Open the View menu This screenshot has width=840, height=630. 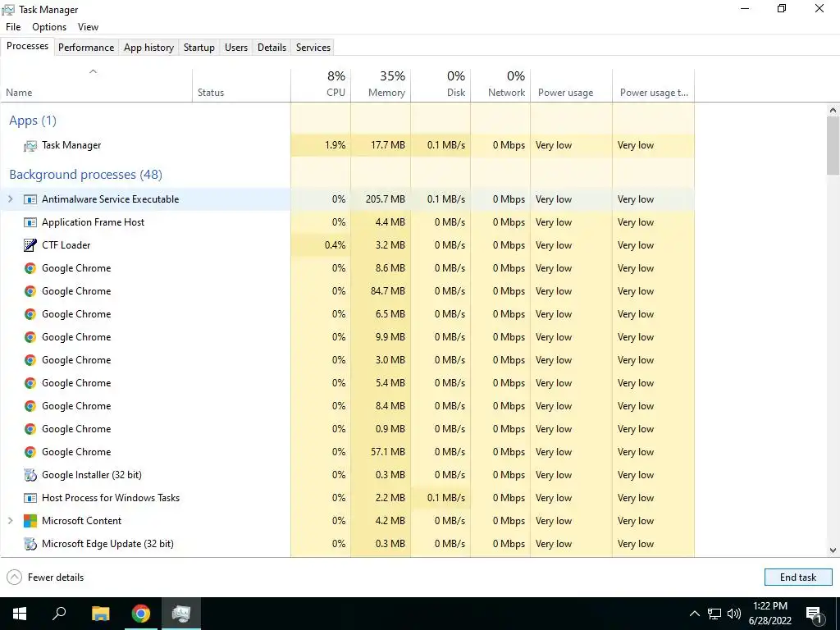[88, 27]
